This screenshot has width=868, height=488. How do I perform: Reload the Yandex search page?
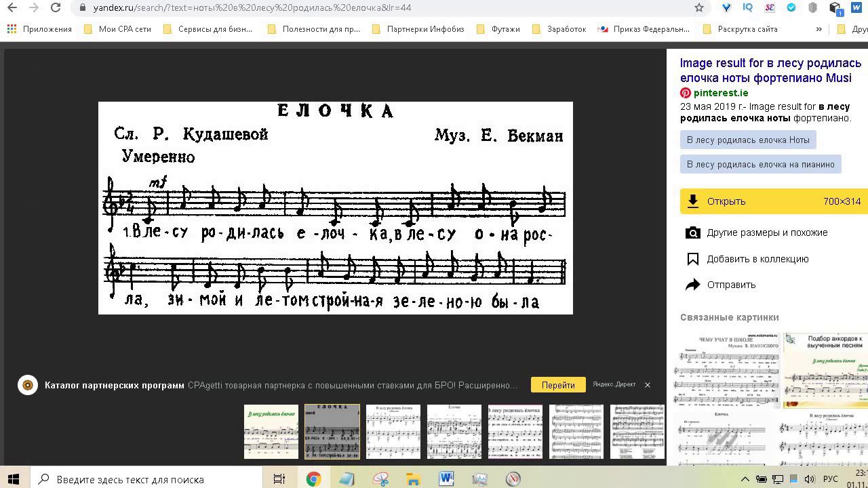coord(56,7)
